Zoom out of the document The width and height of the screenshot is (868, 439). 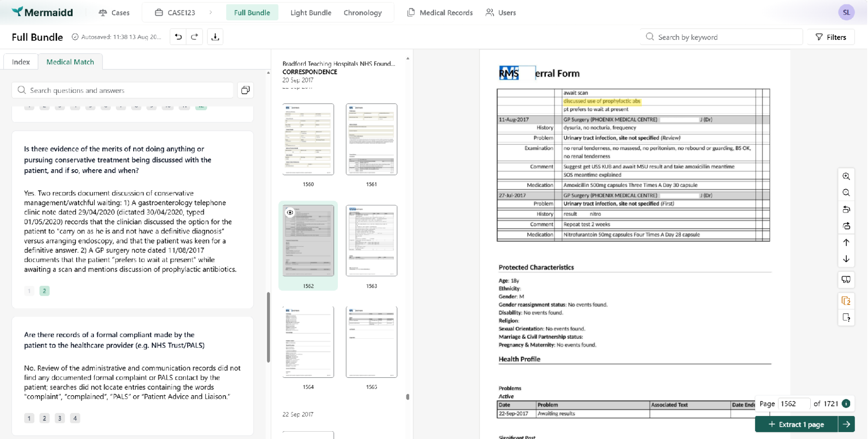[x=846, y=193]
